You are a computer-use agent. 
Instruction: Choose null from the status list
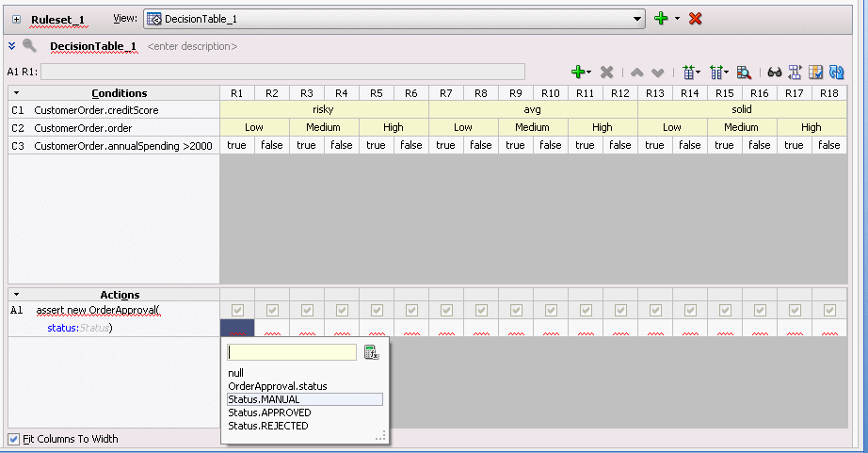(x=235, y=373)
